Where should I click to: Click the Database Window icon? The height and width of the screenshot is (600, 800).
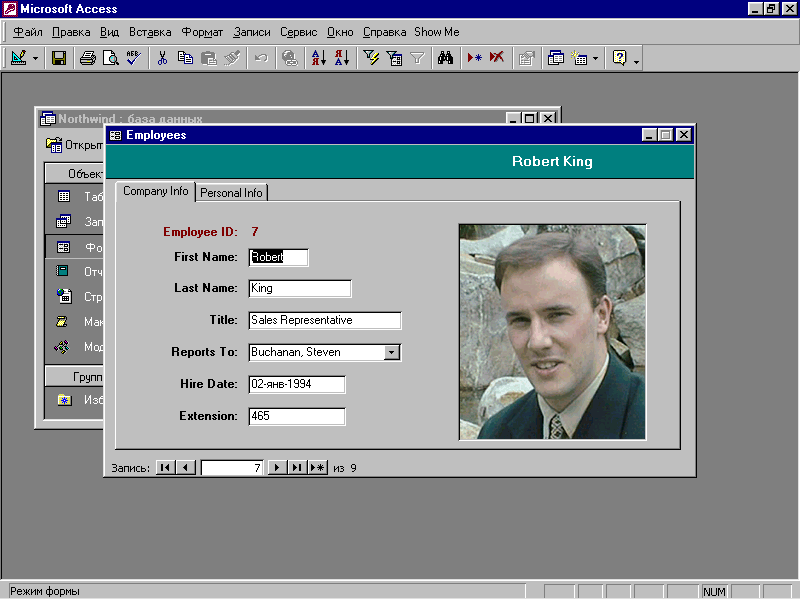pyautogui.click(x=556, y=58)
